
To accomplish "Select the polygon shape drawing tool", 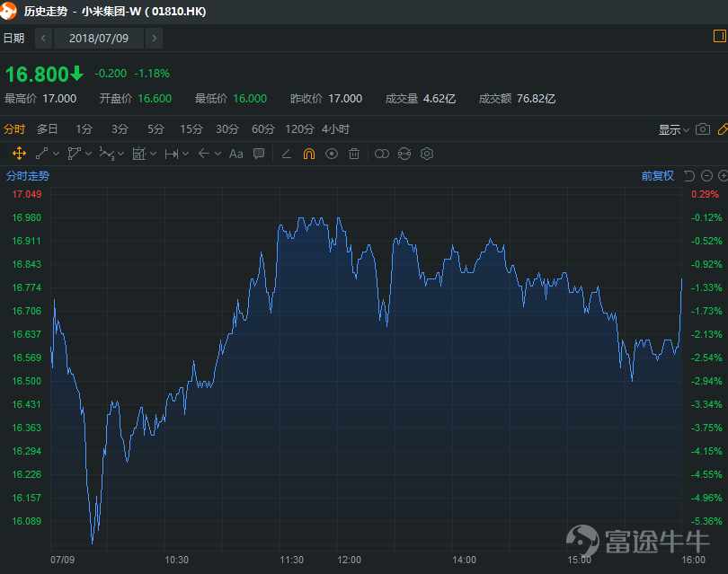I will click(75, 154).
